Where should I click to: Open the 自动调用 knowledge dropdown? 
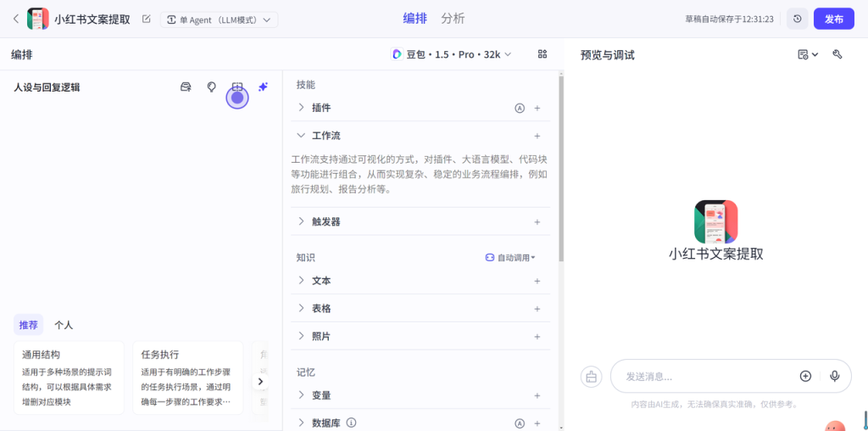[509, 258]
